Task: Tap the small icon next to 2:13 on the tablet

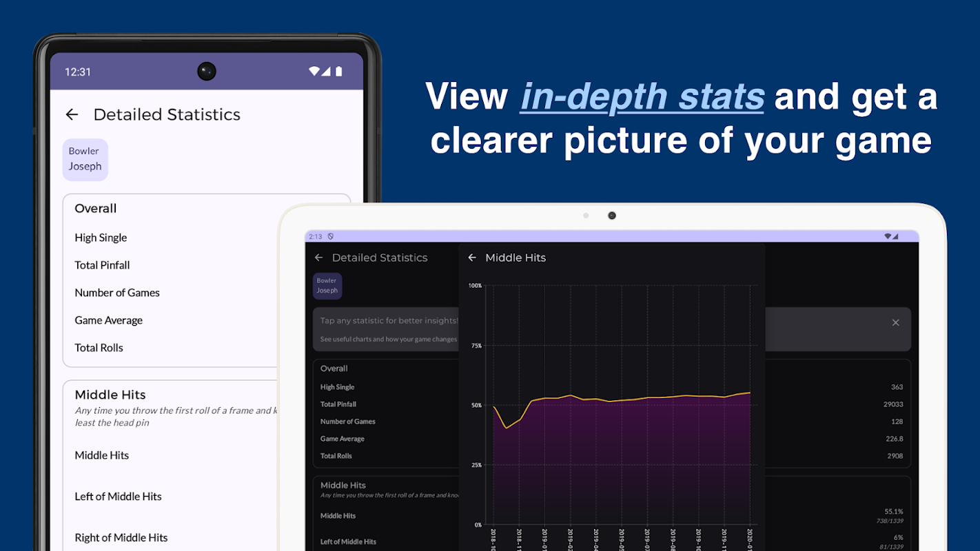Action: 331,236
